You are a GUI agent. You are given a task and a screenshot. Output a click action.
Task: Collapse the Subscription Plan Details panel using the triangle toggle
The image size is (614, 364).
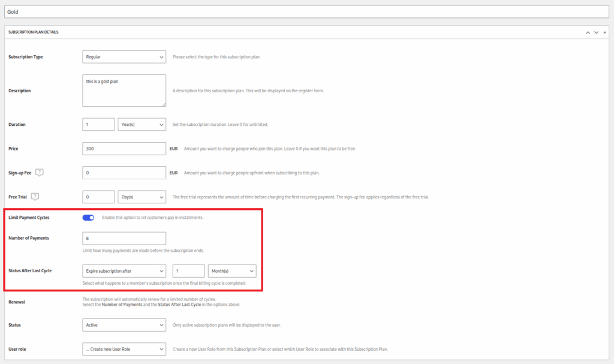(604, 32)
